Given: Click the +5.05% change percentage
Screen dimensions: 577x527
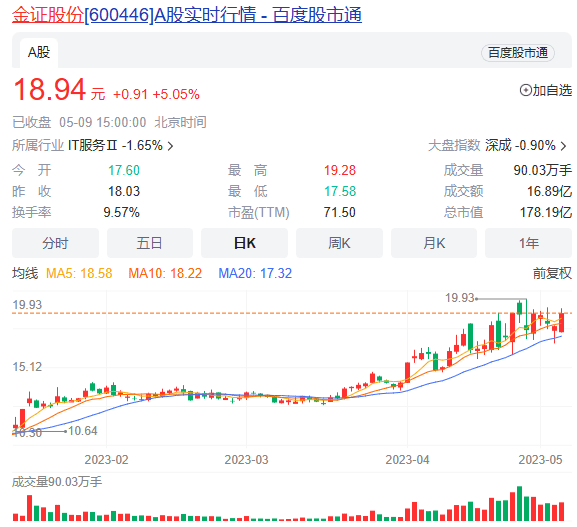Looking at the screenshot, I should pos(176,95).
